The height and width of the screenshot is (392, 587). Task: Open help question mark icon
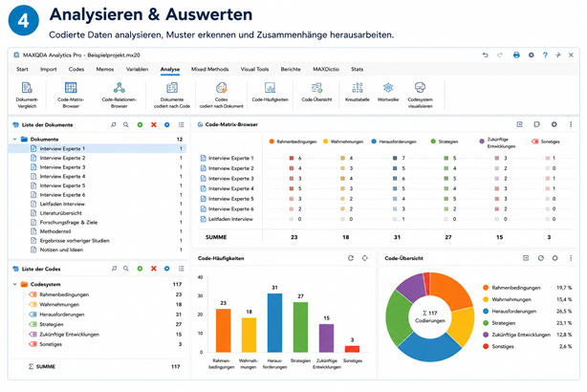pos(545,55)
